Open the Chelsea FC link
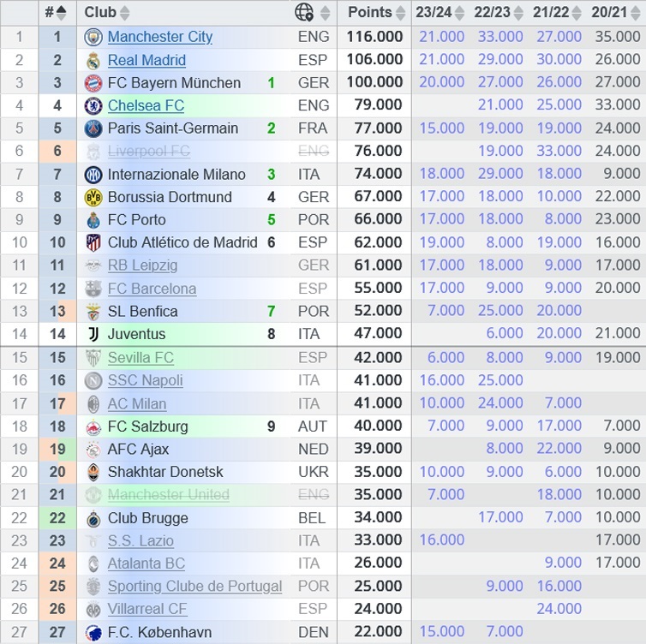The height and width of the screenshot is (644, 646). [146, 106]
